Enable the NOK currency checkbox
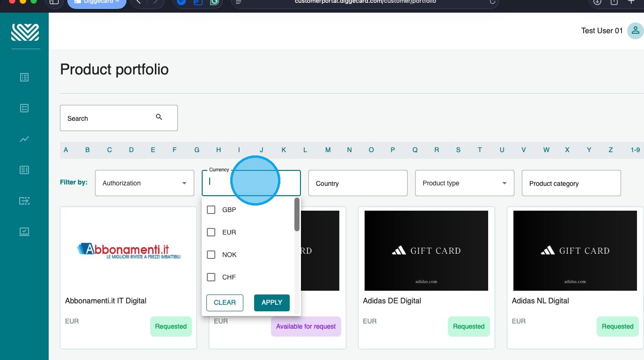 (211, 255)
